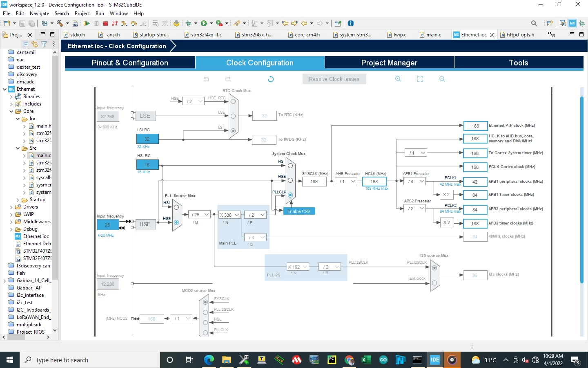Open the AHB Prescaler dropdown
Viewport: 588px width, 368px height.
click(346, 182)
